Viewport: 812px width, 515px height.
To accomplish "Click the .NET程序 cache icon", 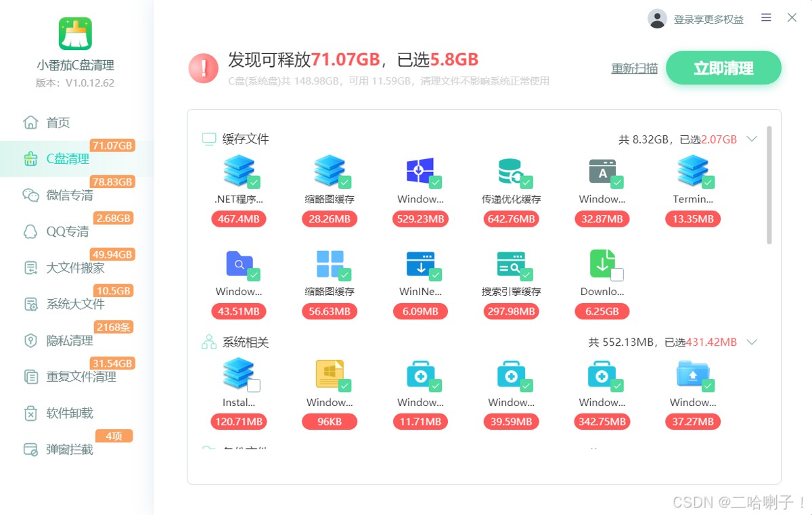I will click(238, 171).
